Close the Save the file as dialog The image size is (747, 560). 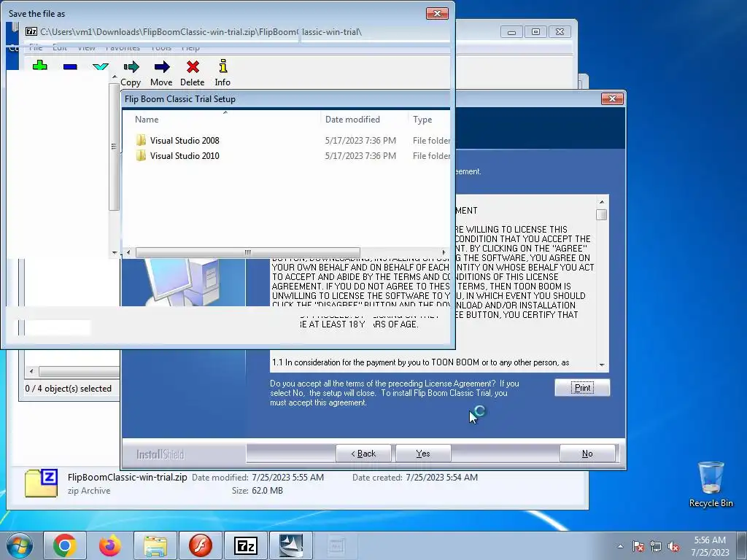pyautogui.click(x=437, y=13)
